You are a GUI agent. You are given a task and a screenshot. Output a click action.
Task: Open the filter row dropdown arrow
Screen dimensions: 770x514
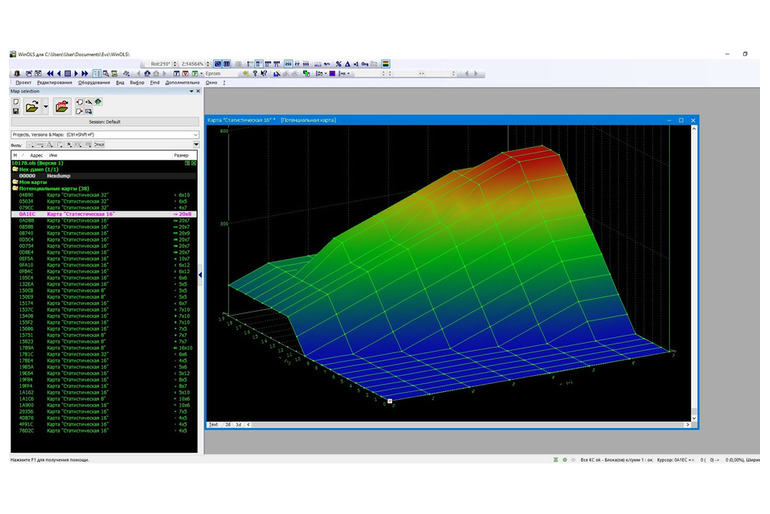pyautogui.click(x=196, y=144)
